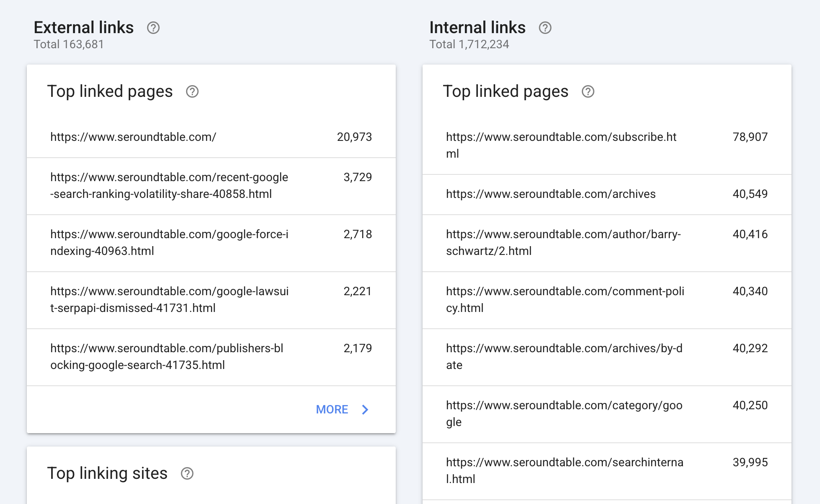
Task: Open google-force-indexing-40963.html row
Action: pos(211,243)
